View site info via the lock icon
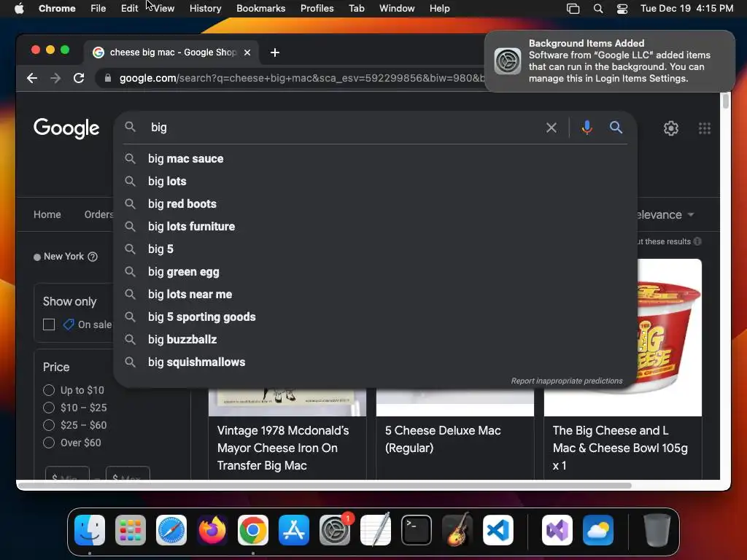The height and width of the screenshot is (560, 747). click(108, 78)
